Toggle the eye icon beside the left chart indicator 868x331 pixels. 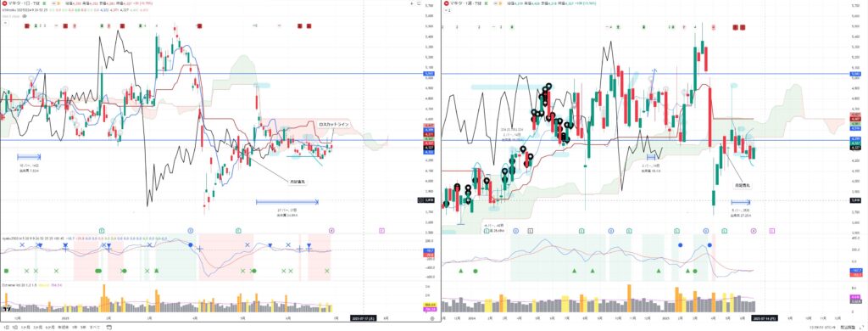pyautogui.click(x=25, y=16)
